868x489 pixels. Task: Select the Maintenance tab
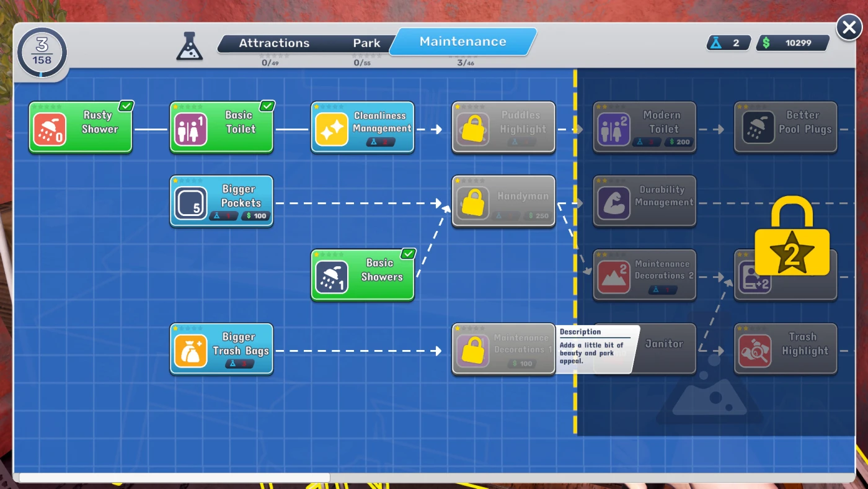(463, 42)
